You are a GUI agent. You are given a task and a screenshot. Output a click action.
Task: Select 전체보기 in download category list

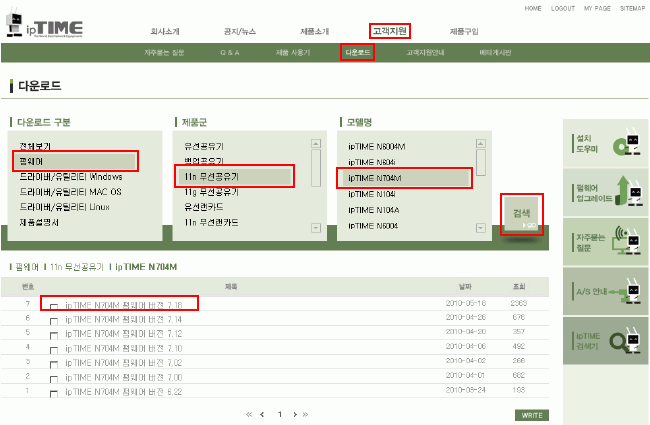[35, 146]
